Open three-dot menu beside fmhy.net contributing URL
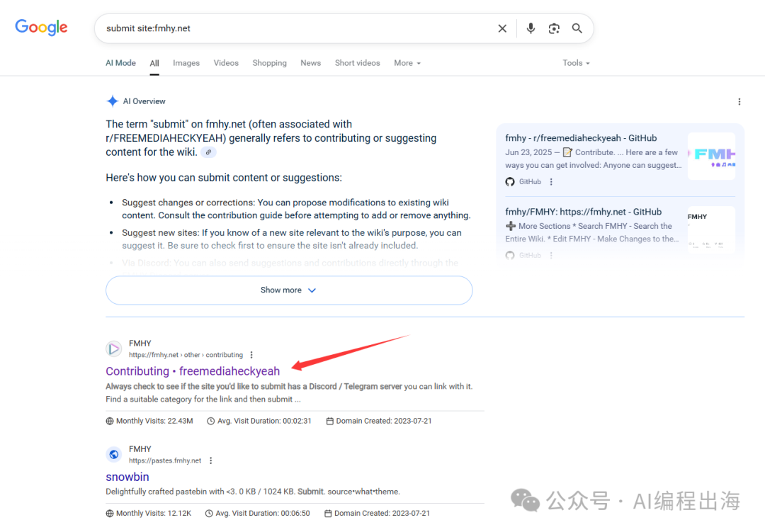Viewport: 765px width, 532px height. point(251,355)
